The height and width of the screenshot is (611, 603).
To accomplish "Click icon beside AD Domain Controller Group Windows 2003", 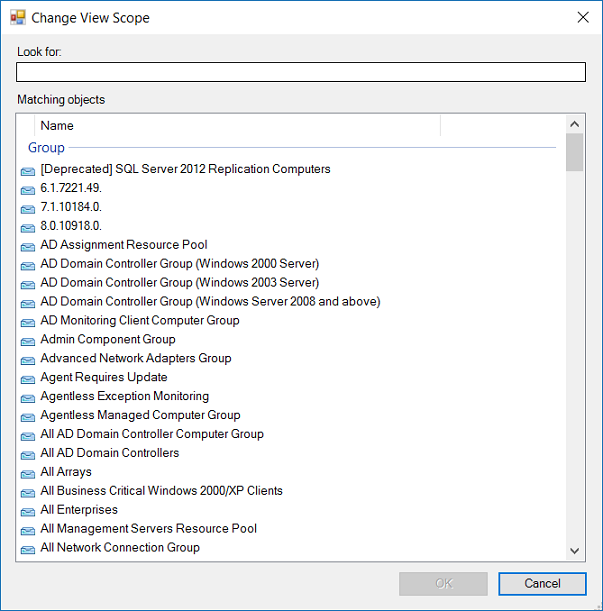I will point(28,285).
